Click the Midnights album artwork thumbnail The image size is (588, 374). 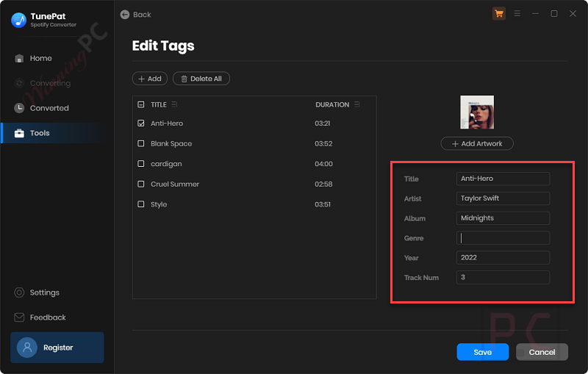477,112
